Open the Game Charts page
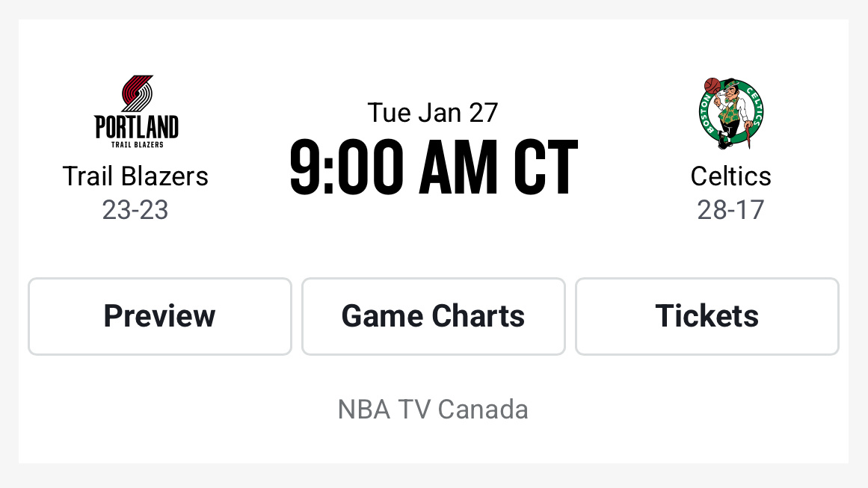Screen dimensions: 868x488 click(433, 316)
